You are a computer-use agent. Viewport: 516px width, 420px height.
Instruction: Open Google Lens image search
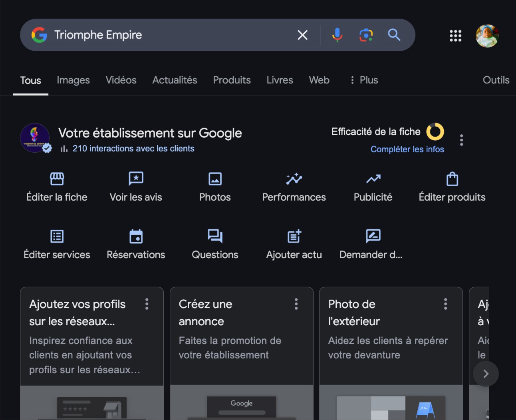[x=366, y=35]
